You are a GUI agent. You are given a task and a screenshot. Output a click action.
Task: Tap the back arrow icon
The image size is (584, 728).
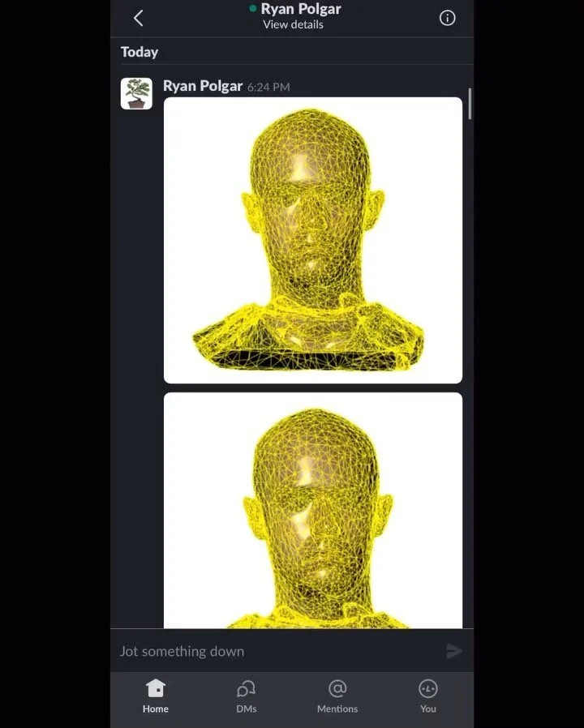point(138,19)
